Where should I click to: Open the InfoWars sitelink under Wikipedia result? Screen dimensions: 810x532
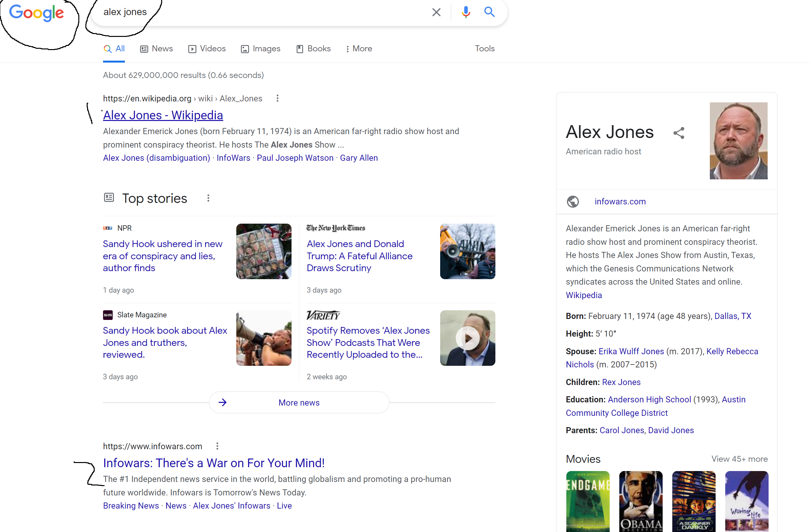point(233,158)
